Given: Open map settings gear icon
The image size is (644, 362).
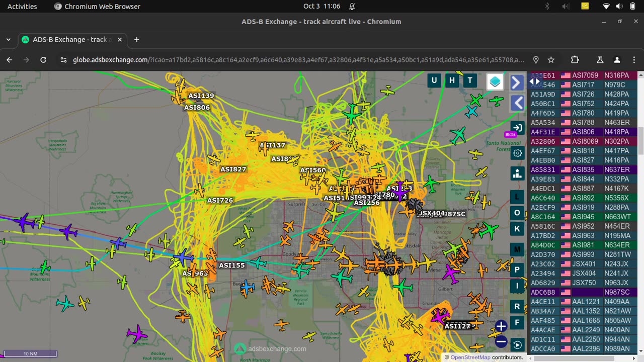Looking at the screenshot, I should (517, 153).
